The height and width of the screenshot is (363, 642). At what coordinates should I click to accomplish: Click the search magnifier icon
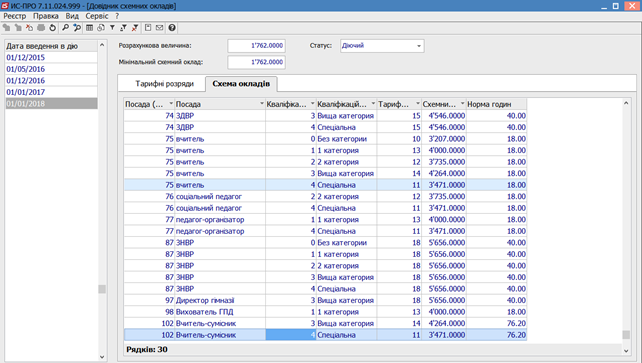[x=65, y=28]
